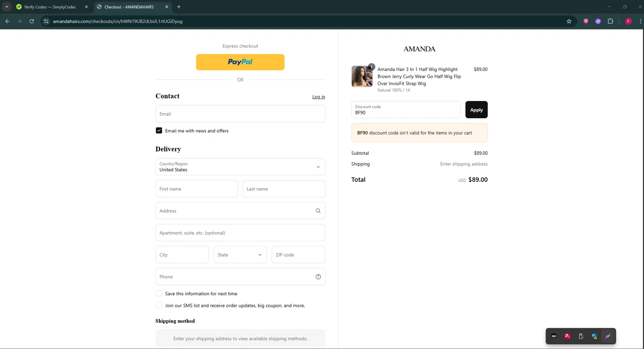The height and width of the screenshot is (349, 644).
Task: Open the purple round extension icon
Action: pyautogui.click(x=598, y=21)
